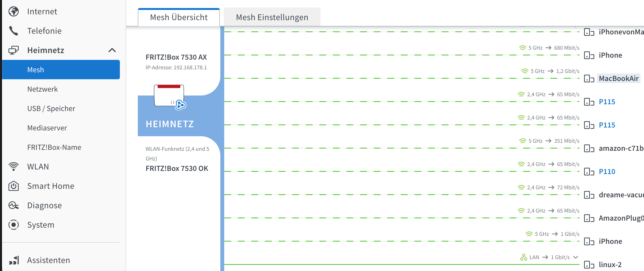Open the WLAN wireless signal icon in sidebar
This screenshot has width=644, height=271.
point(14,167)
